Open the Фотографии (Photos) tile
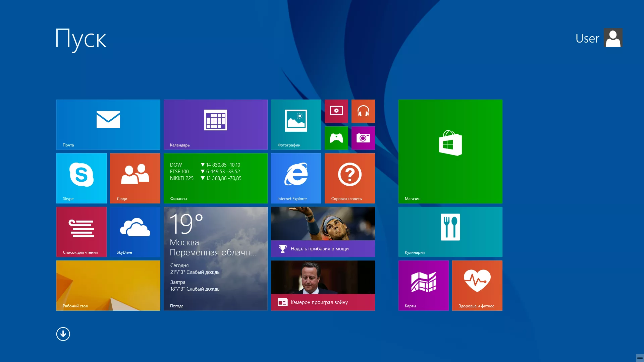 click(x=296, y=124)
